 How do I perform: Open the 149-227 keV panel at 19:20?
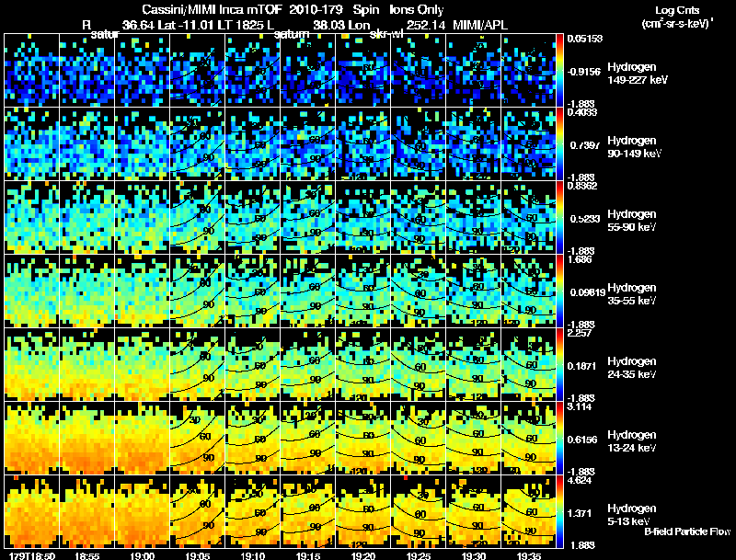coord(362,70)
